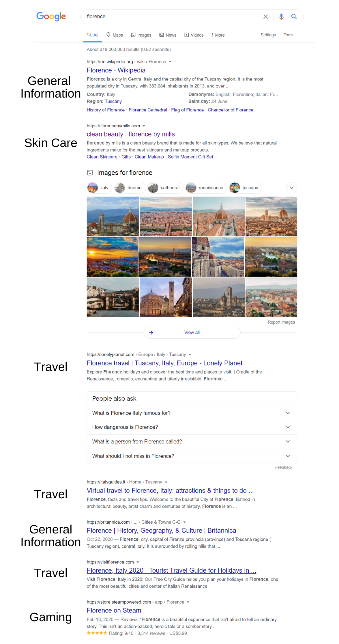Click the Google logo

coord(51,16)
